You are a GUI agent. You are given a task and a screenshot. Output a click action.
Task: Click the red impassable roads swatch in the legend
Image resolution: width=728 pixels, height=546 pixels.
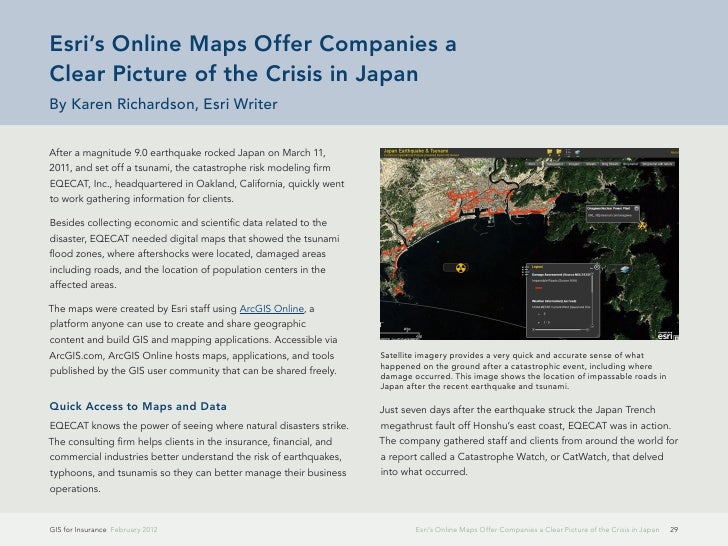coord(539,288)
